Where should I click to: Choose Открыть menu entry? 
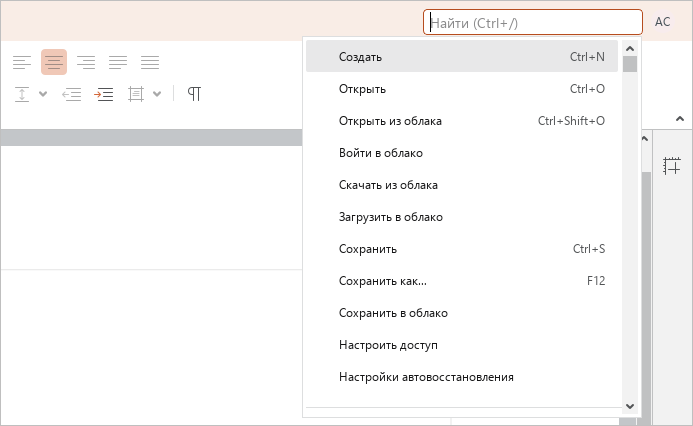click(x=462, y=89)
